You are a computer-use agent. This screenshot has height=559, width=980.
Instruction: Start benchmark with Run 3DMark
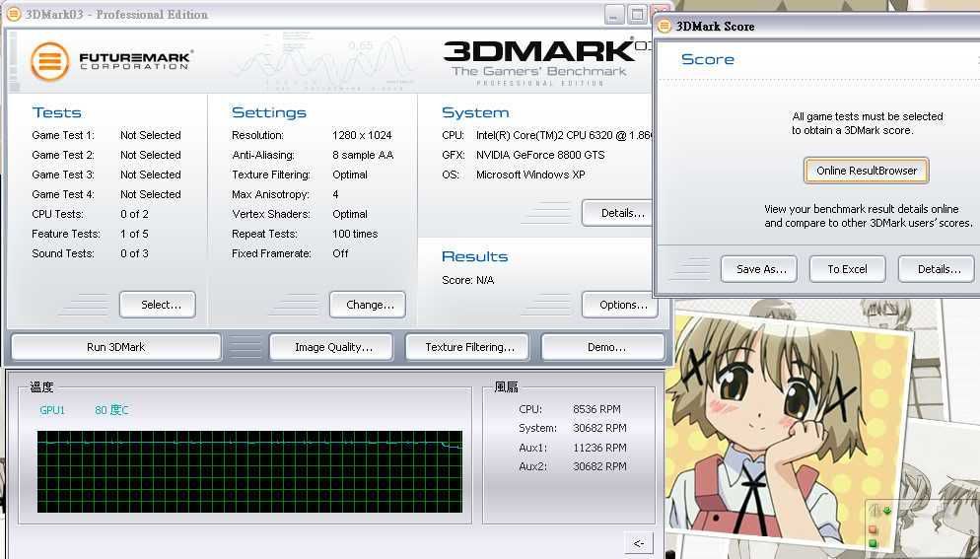coord(115,347)
